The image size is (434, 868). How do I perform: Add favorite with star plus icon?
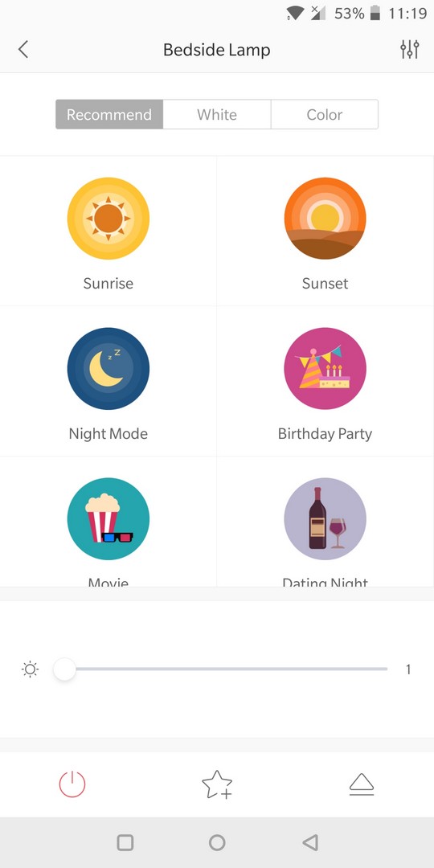(x=217, y=784)
